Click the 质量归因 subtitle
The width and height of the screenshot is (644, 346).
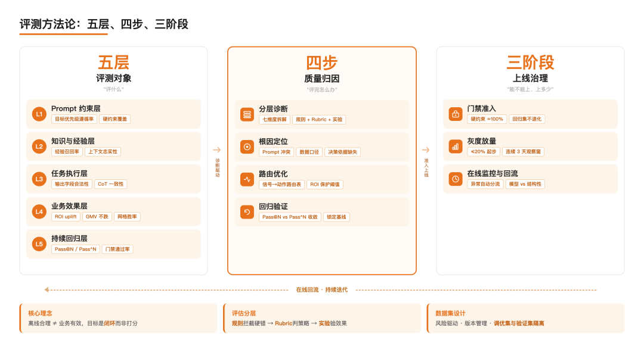pos(321,78)
